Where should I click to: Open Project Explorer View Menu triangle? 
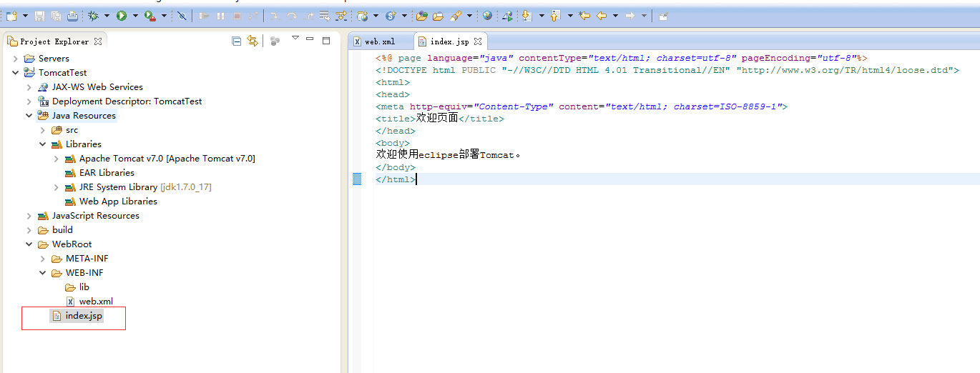pos(295,39)
